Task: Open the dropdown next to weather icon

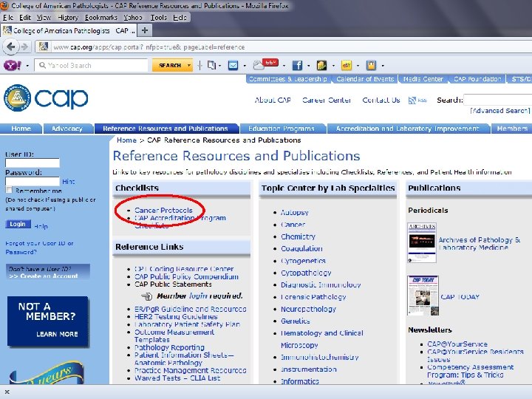Action: click(x=284, y=66)
